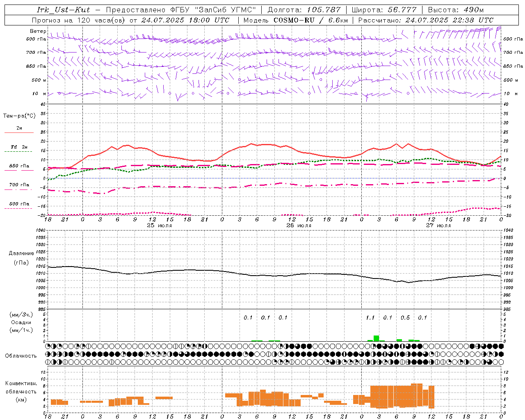
Task: Select the computed timestamp 24.07.2025 22:38 UTC
Action: (450, 20)
